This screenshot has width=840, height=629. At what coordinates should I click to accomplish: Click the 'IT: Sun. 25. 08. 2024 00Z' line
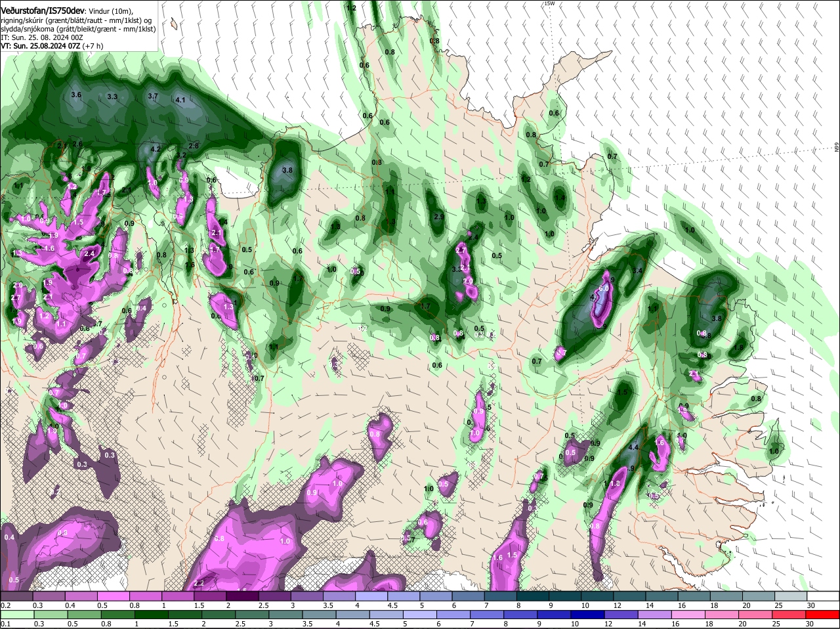pos(41,38)
